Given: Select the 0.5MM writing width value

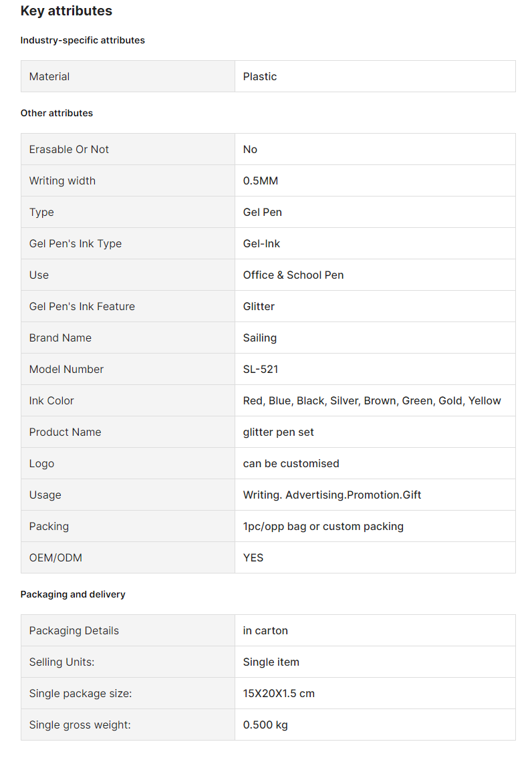Looking at the screenshot, I should pyautogui.click(x=260, y=180).
